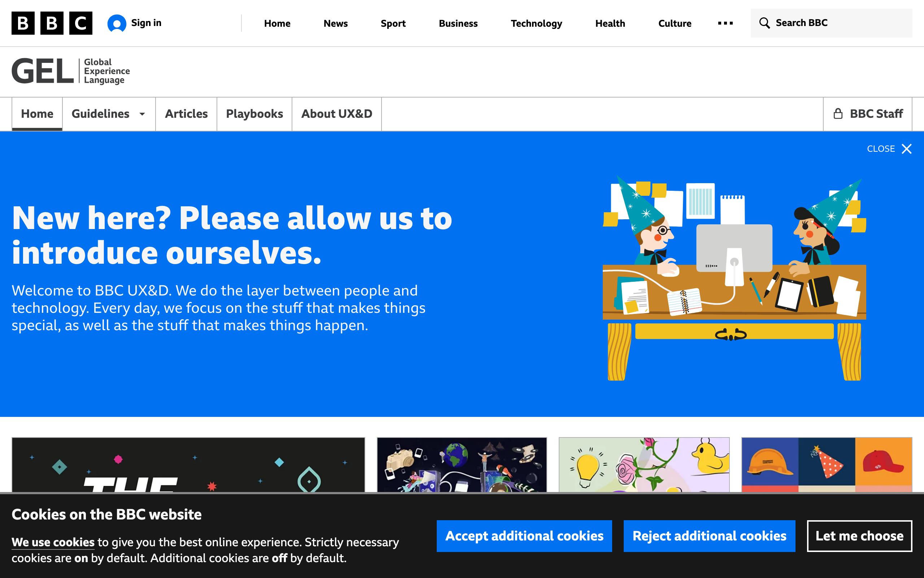Open Business in the top navigation

tap(458, 23)
